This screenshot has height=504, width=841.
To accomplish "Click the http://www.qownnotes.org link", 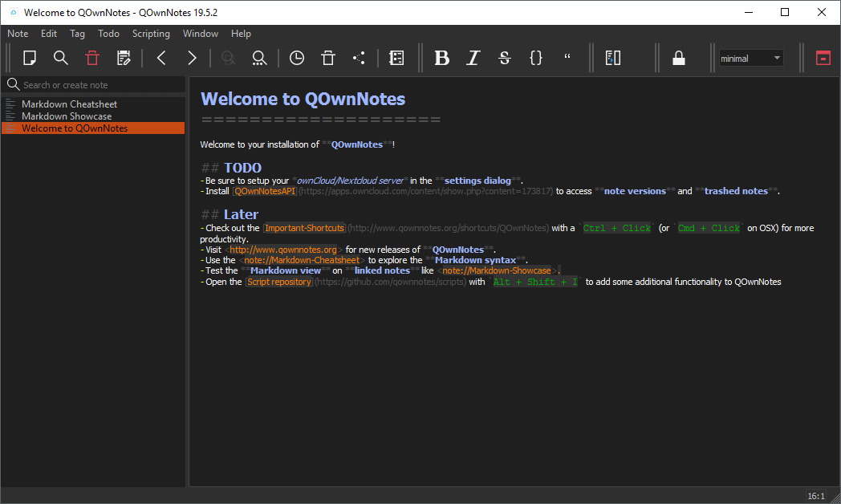I will coord(283,250).
